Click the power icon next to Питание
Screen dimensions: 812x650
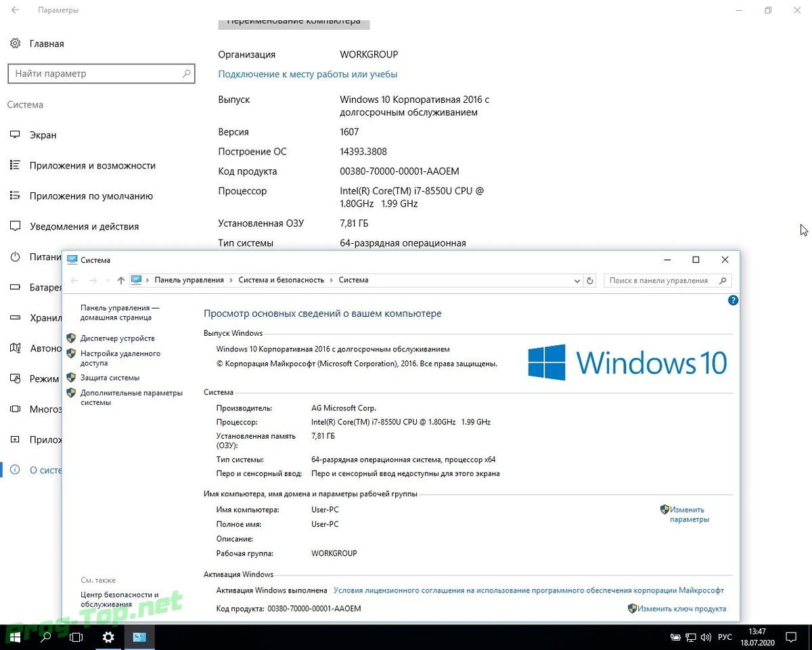coord(15,257)
